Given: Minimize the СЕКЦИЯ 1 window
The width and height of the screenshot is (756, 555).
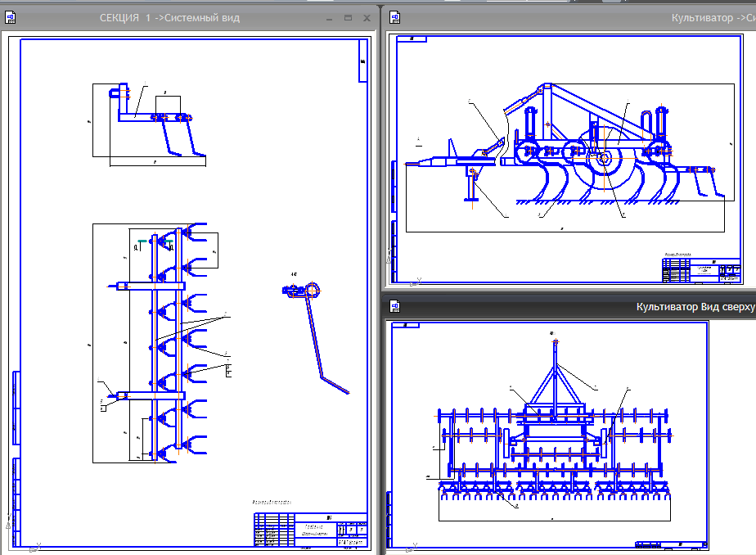Looking at the screenshot, I should pyautogui.click(x=329, y=18).
